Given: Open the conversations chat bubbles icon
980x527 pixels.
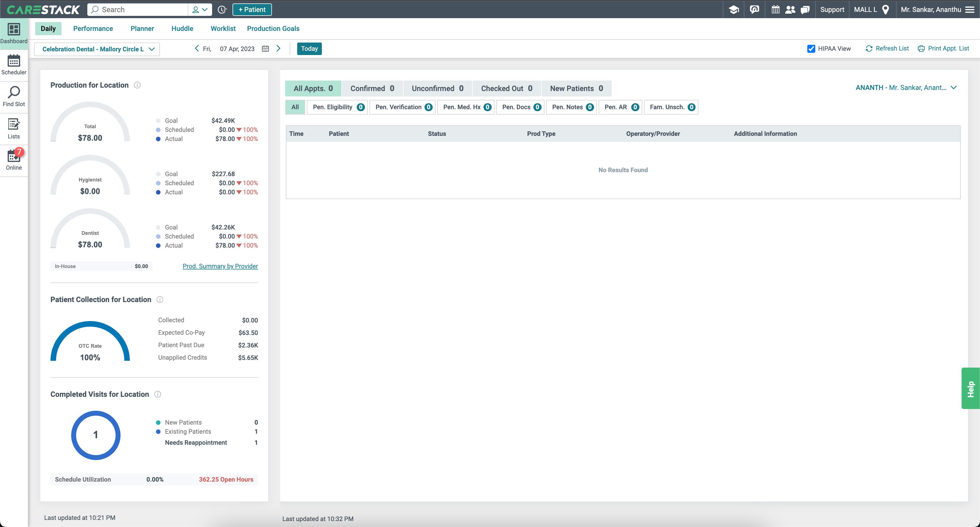Looking at the screenshot, I should (x=805, y=10).
